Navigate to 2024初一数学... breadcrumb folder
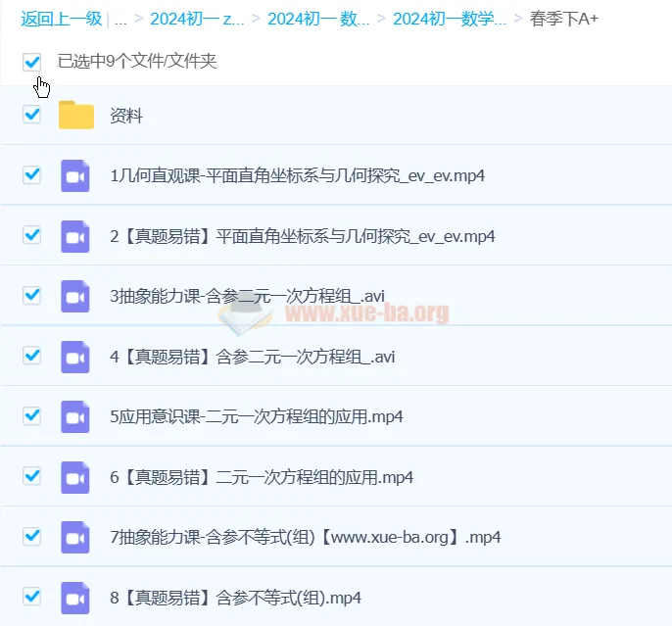The height and width of the screenshot is (626, 672). [x=450, y=18]
